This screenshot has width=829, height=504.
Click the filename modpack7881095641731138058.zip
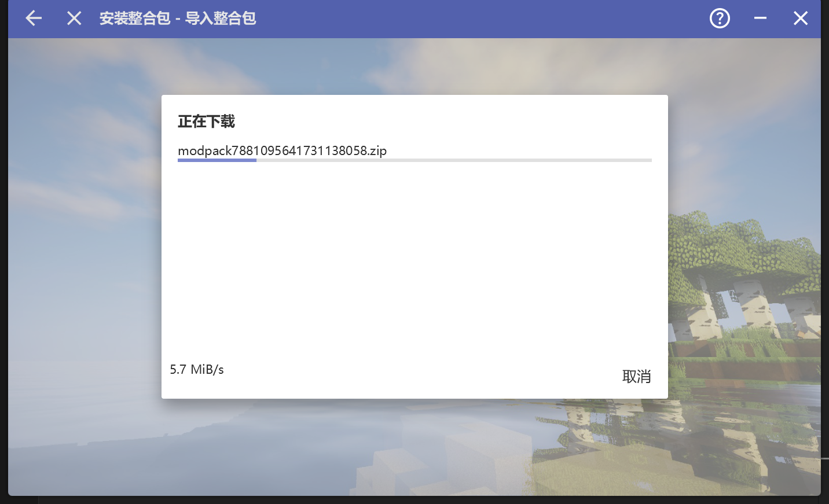click(282, 150)
